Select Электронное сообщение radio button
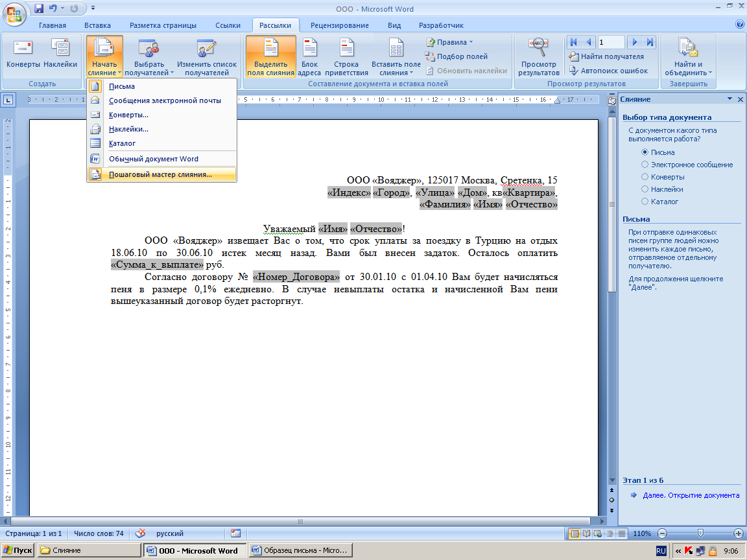Viewport: 747px width, 560px height. click(645, 164)
